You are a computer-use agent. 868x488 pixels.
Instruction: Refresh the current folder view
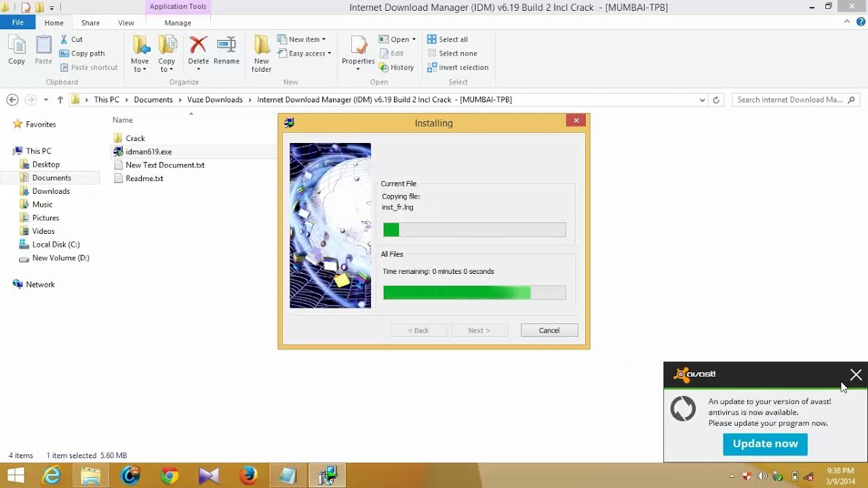click(716, 100)
